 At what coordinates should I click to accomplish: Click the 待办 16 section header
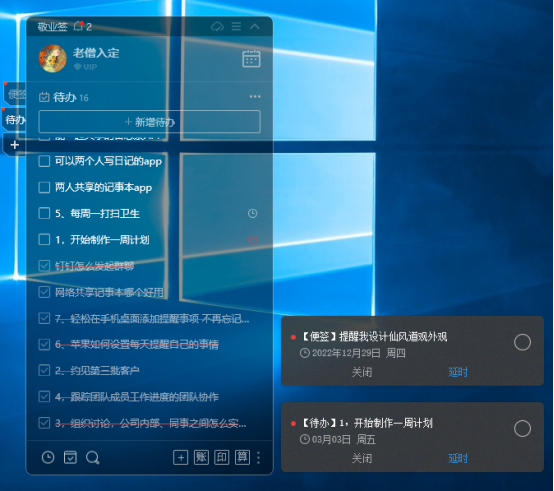[64, 97]
